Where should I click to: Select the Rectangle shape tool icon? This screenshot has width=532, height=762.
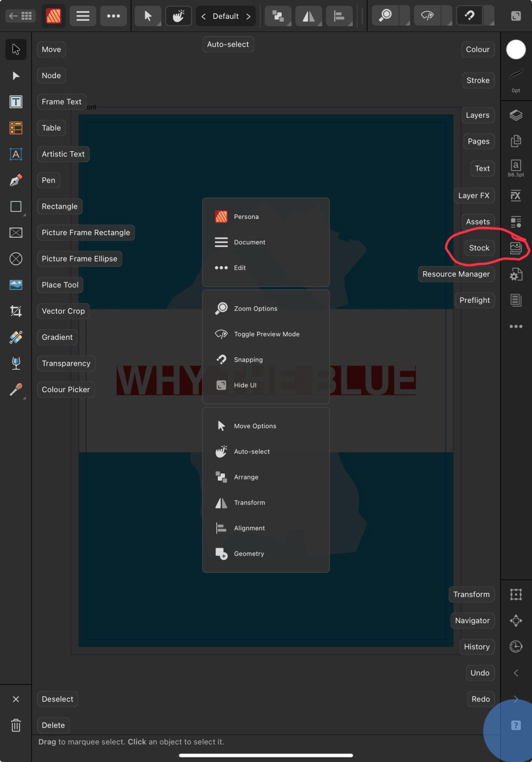[16, 206]
